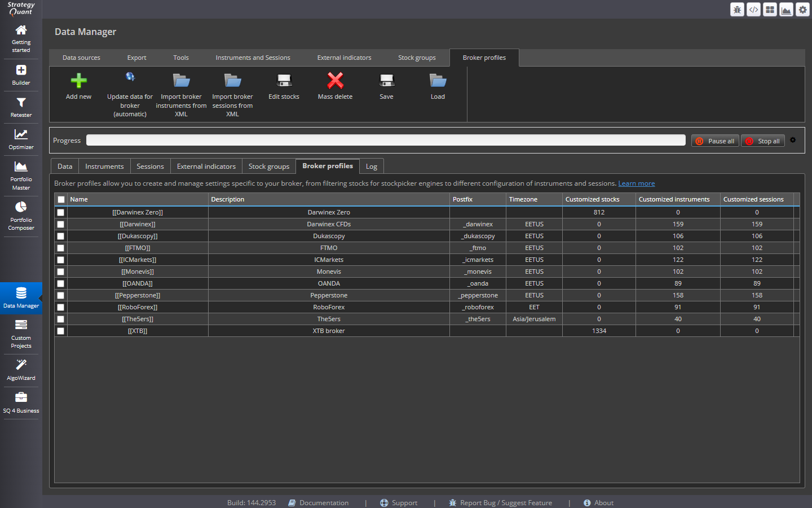Click the Progress bar
The image size is (812, 508).
coord(386,140)
